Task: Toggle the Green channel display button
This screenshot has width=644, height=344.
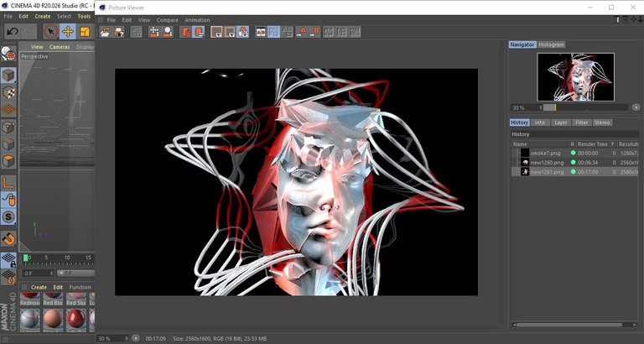Action: pos(230,32)
